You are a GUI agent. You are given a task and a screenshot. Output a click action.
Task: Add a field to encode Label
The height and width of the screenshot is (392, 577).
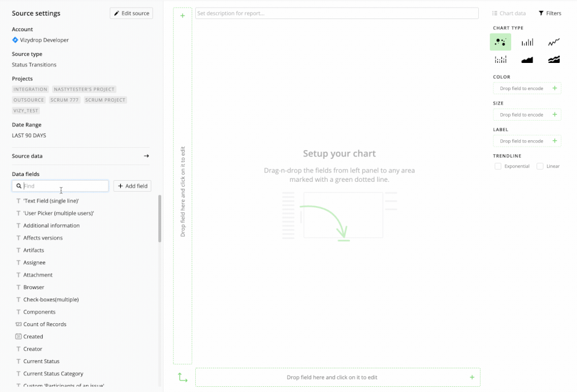(x=526, y=140)
